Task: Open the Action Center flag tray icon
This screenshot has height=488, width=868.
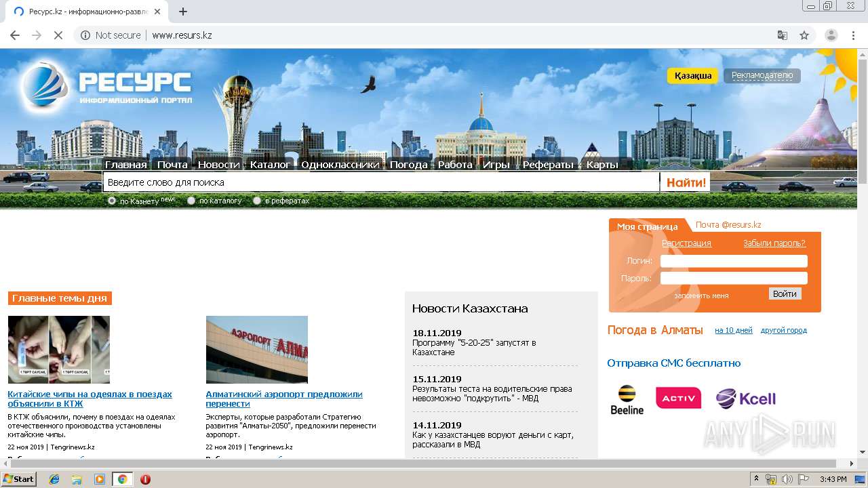Action: [803, 479]
